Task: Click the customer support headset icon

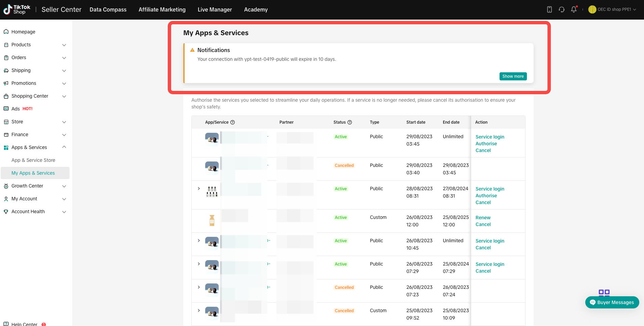Action: tap(561, 9)
